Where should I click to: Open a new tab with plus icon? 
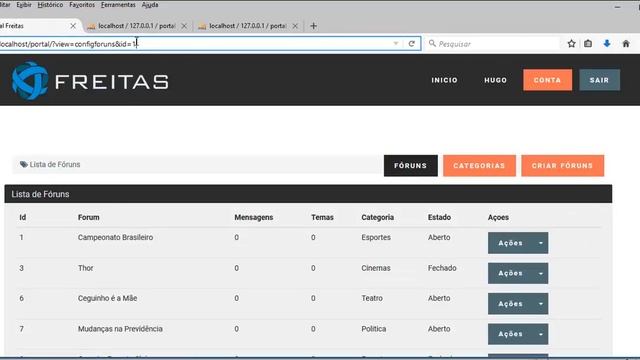[313, 26]
